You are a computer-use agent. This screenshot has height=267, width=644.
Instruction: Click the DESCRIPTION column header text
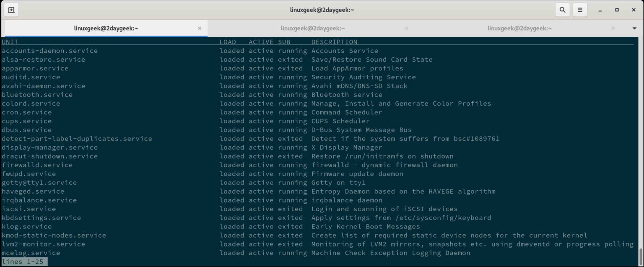[x=334, y=42]
